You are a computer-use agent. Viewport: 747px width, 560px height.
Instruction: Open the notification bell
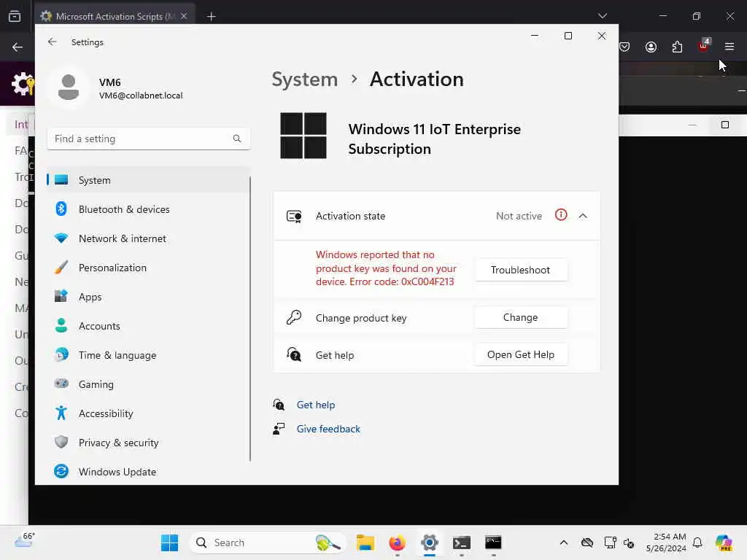[x=697, y=542]
